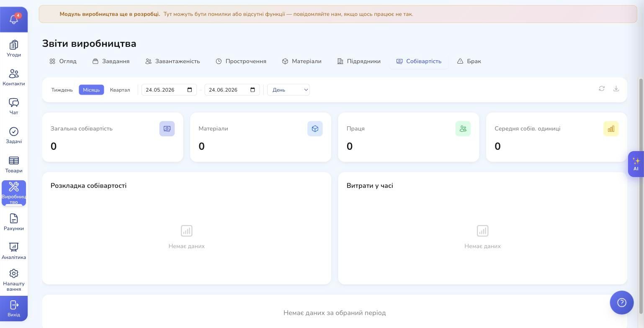Open Рахунки in the sidebar

[14, 222]
